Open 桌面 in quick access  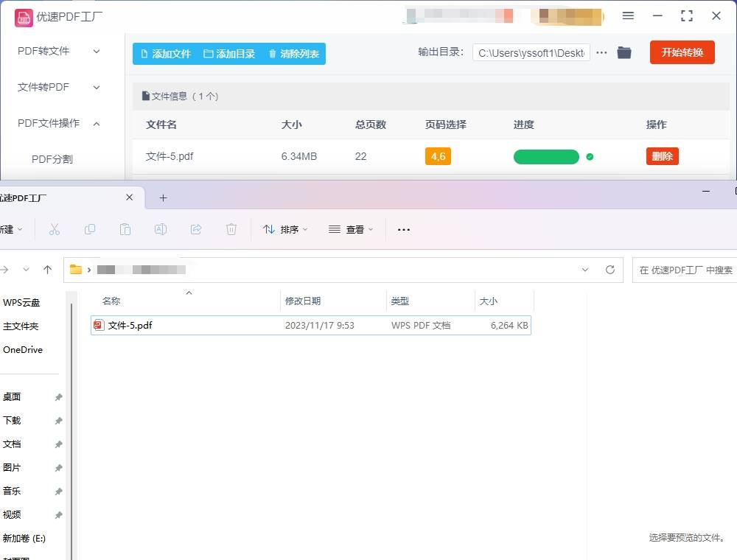click(12, 397)
